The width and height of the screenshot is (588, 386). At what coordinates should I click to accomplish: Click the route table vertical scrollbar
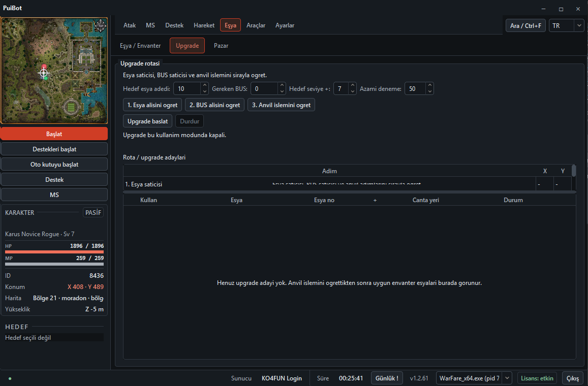(x=574, y=171)
